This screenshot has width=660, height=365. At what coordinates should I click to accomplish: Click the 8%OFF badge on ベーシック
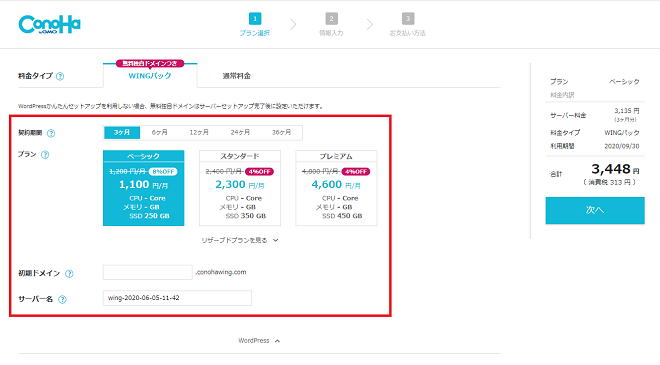[x=163, y=172]
